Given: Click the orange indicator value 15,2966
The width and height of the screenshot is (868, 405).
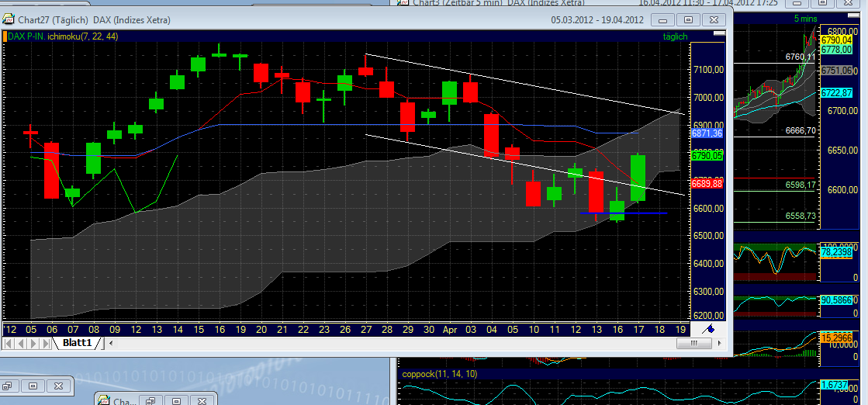Looking at the screenshot, I should pos(836,337).
